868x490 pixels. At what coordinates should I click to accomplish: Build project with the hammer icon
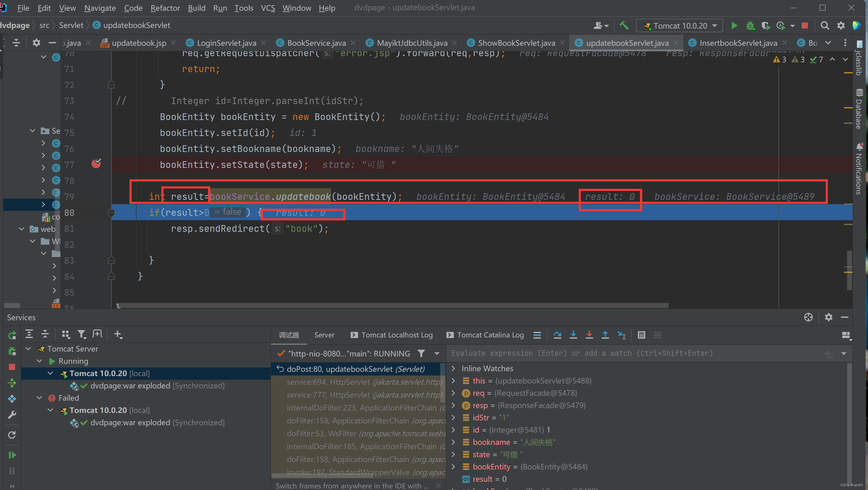[x=624, y=25]
